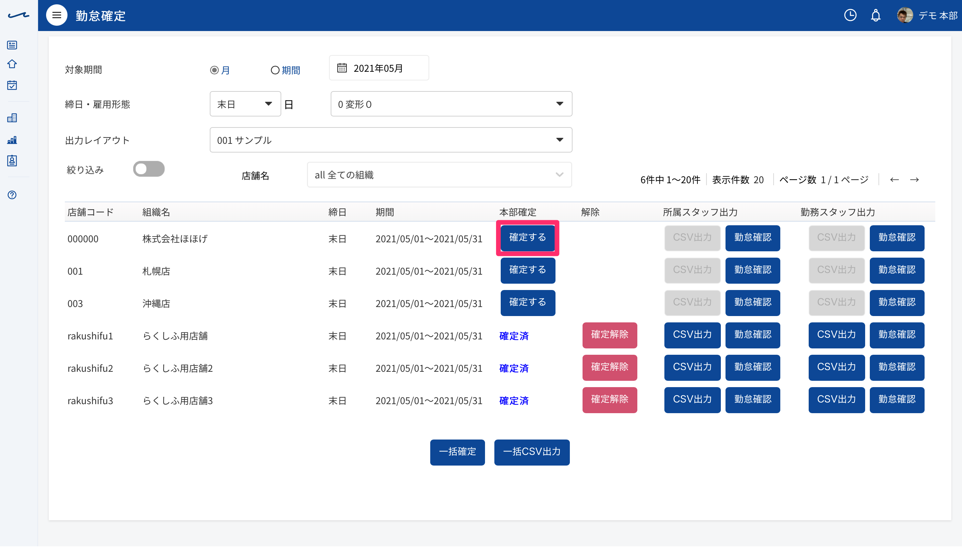Go to previous page arrow
The height and width of the screenshot is (560, 962).
(895, 180)
